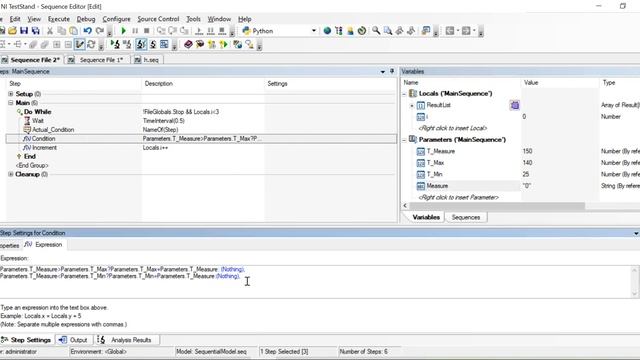The height and width of the screenshot is (360, 640).
Task: Select the T_Measure parameter
Action: [440, 151]
